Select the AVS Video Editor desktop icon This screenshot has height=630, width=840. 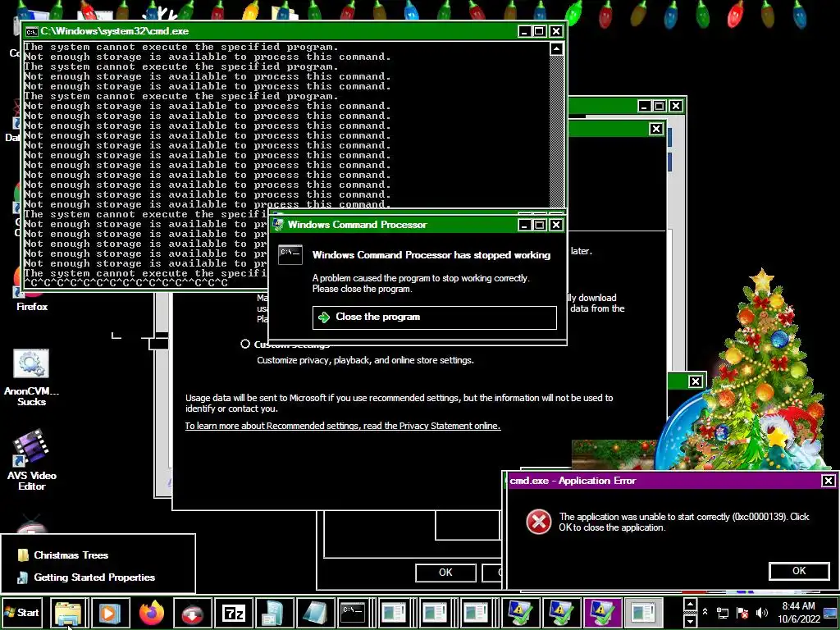click(x=32, y=459)
